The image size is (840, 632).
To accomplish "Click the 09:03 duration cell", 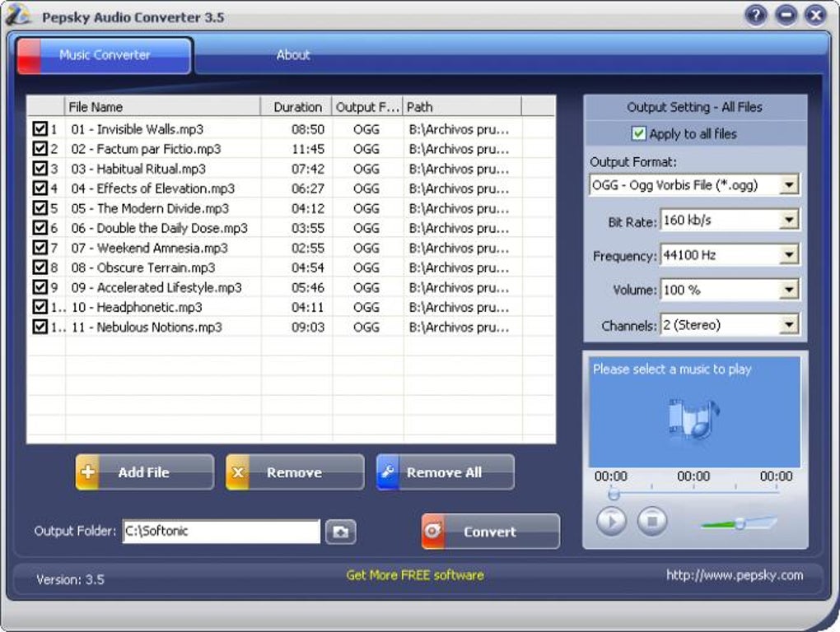I will pos(307,327).
